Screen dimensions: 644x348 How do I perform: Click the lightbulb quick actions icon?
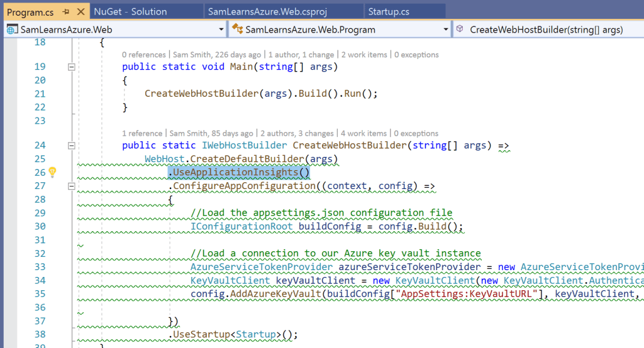[53, 172]
